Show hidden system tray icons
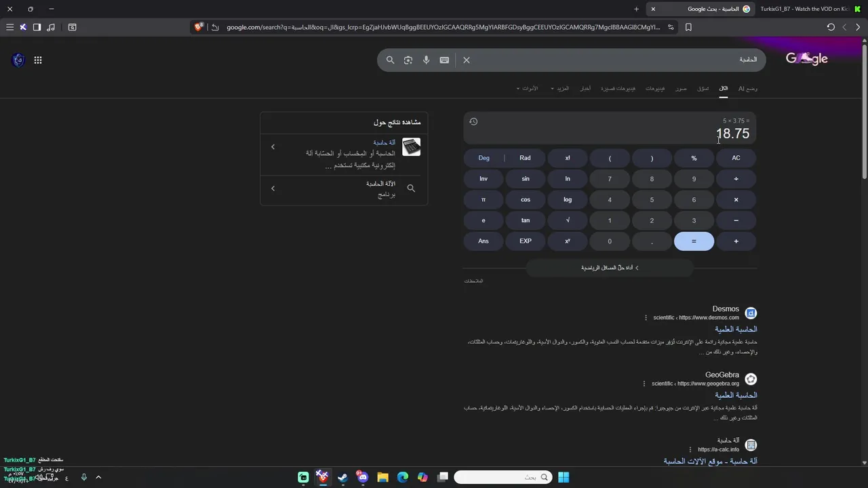Viewport: 868px width, 488px height. [x=98, y=477]
